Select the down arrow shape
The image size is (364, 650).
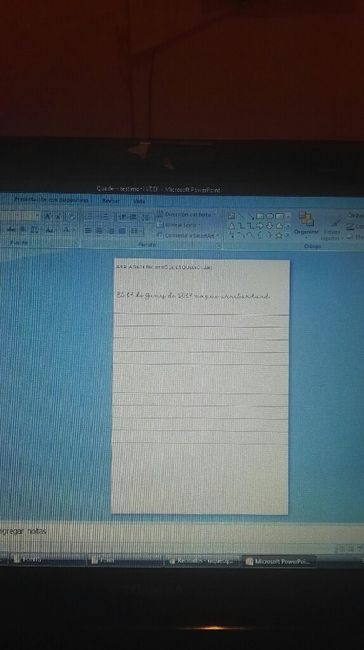click(x=269, y=226)
